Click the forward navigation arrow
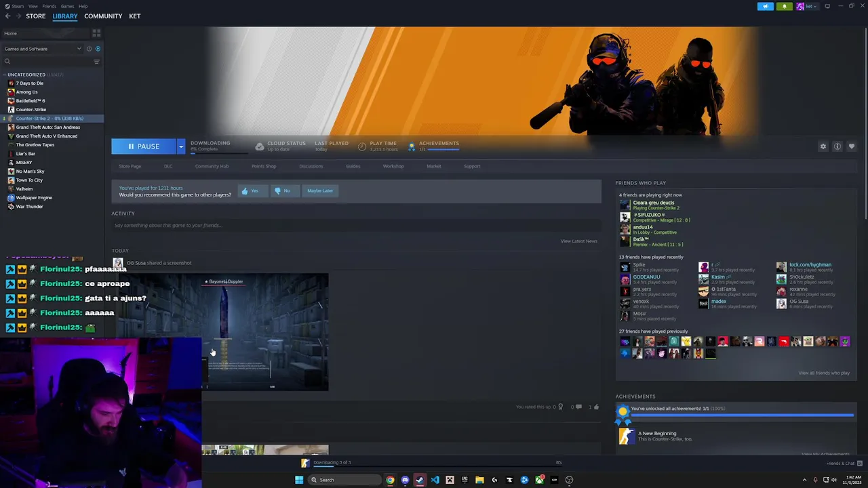The width and height of the screenshot is (868, 488). [18, 16]
